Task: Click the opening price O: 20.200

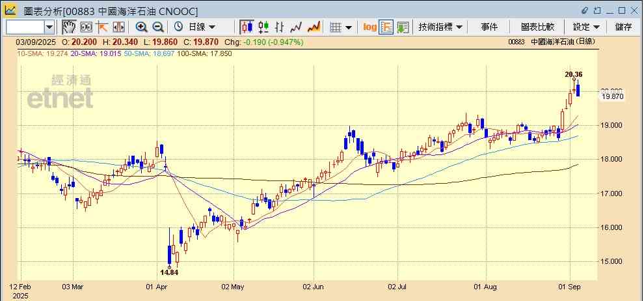Action: (79, 42)
